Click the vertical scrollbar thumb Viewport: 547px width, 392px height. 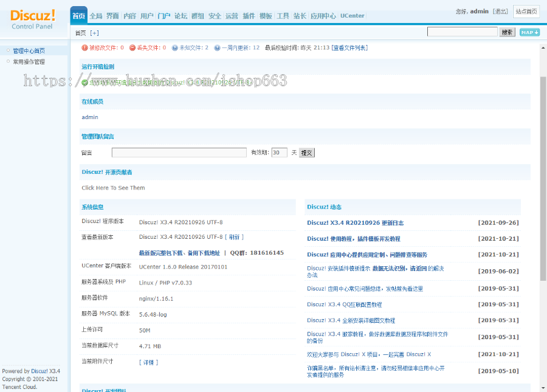pyautogui.click(x=543, y=178)
